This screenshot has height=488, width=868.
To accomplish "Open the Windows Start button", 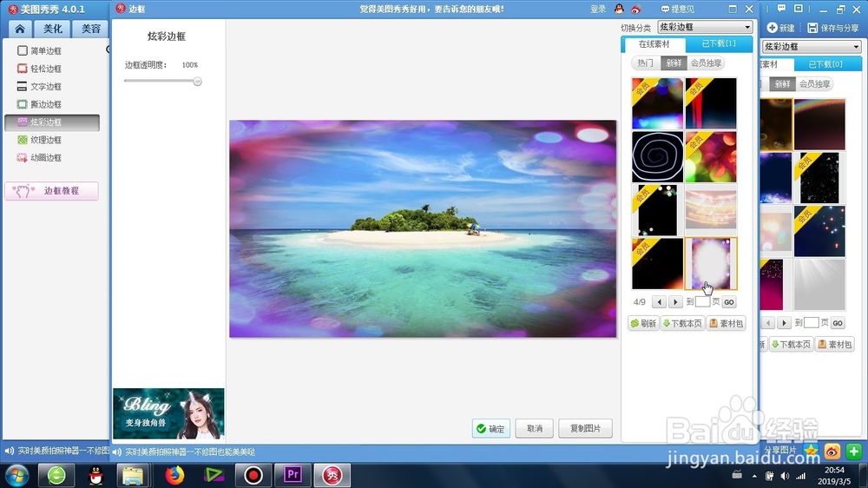I will point(16,476).
